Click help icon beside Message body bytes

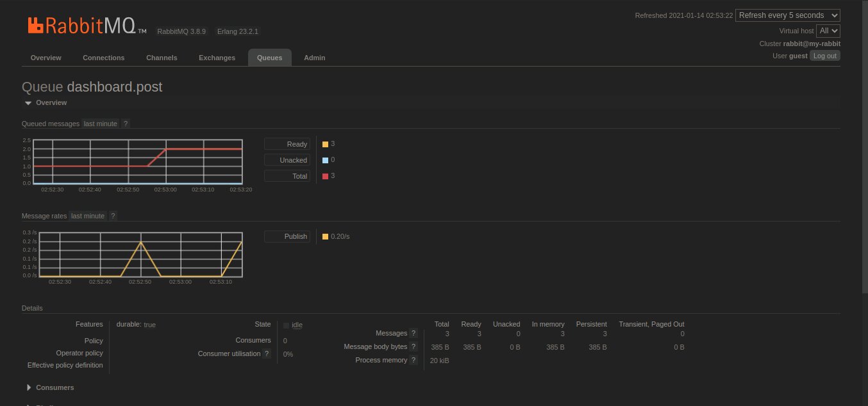click(413, 346)
